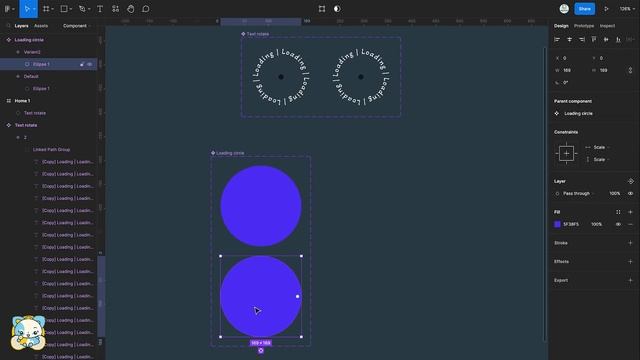Select the Frame tool

coord(46,9)
